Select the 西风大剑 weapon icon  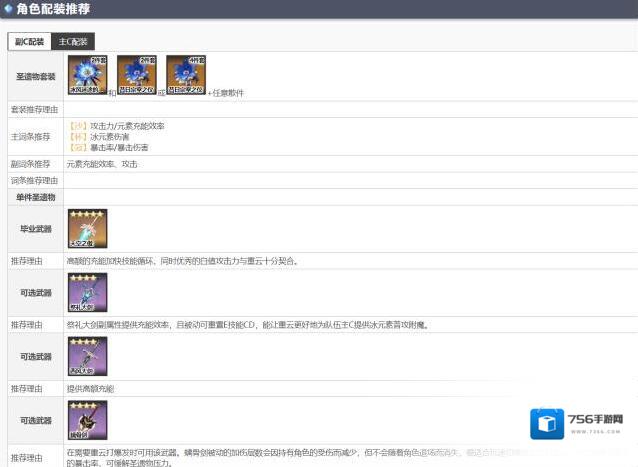(87, 357)
